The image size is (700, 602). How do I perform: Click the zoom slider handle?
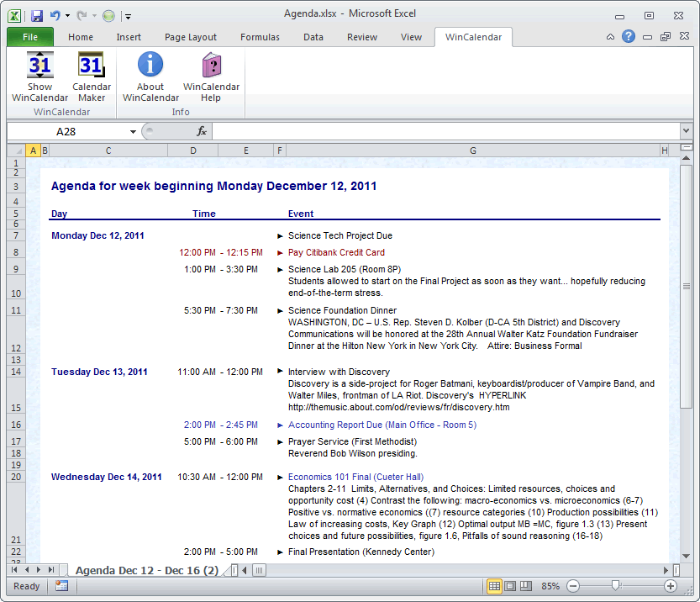point(616,586)
